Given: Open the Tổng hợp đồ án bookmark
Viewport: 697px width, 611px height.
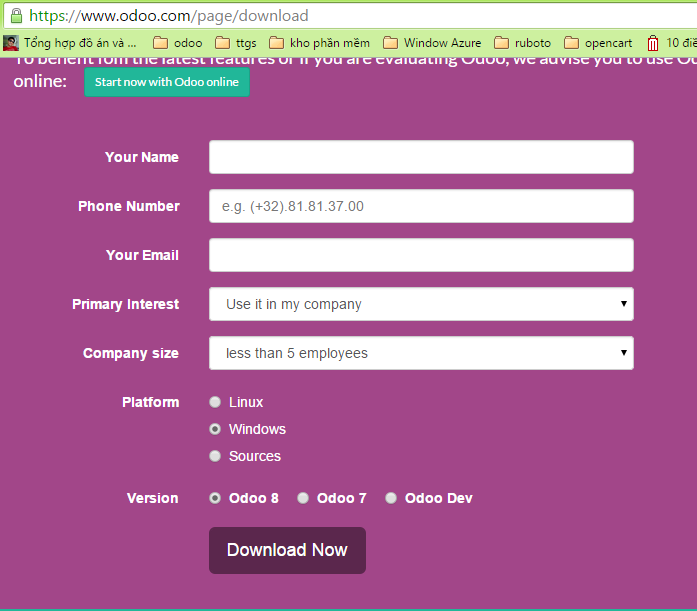Looking at the screenshot, I should (x=70, y=43).
